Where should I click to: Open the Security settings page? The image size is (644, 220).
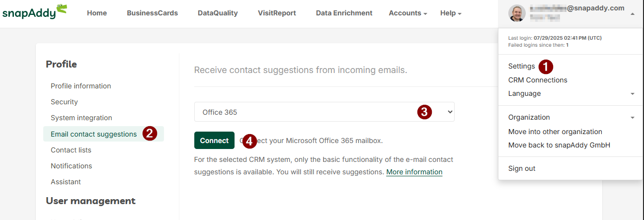click(x=64, y=102)
